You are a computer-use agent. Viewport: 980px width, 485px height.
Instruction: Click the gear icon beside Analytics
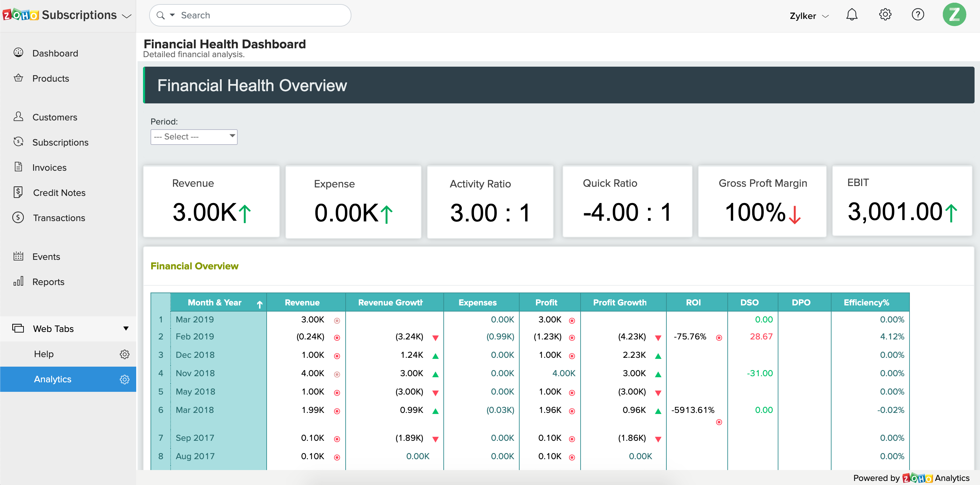pyautogui.click(x=124, y=379)
